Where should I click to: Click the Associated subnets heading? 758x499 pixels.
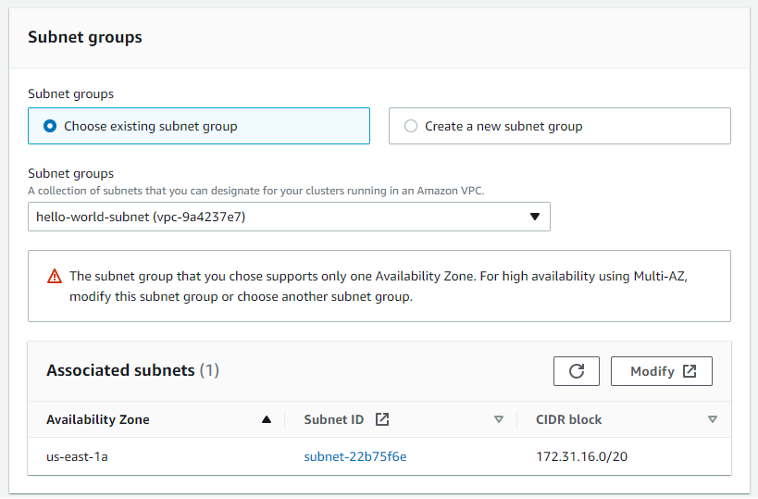point(120,370)
